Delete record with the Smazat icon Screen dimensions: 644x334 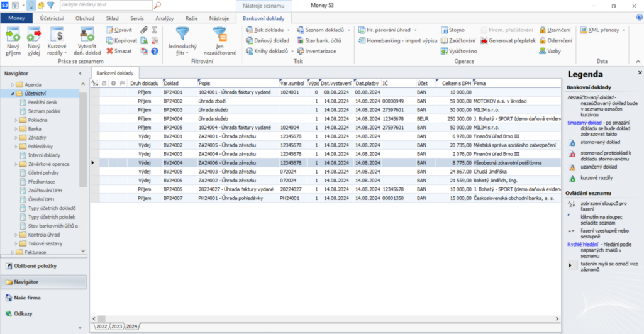tap(109, 51)
